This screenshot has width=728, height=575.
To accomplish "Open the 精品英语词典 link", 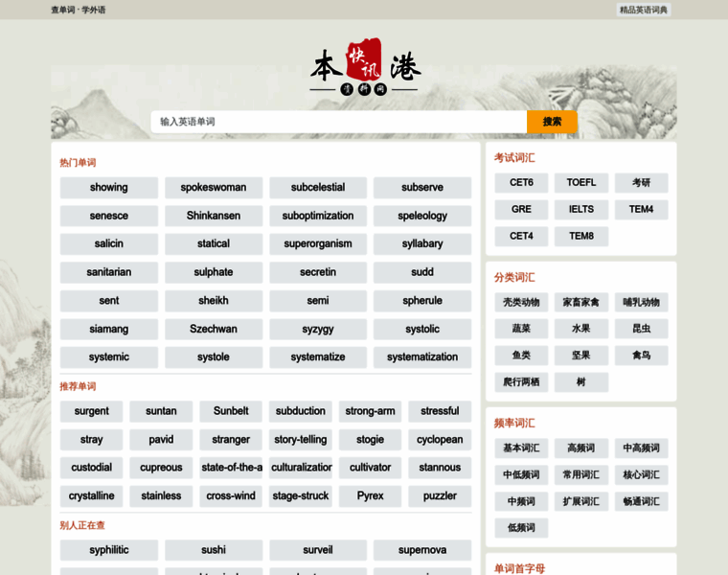I will (644, 10).
